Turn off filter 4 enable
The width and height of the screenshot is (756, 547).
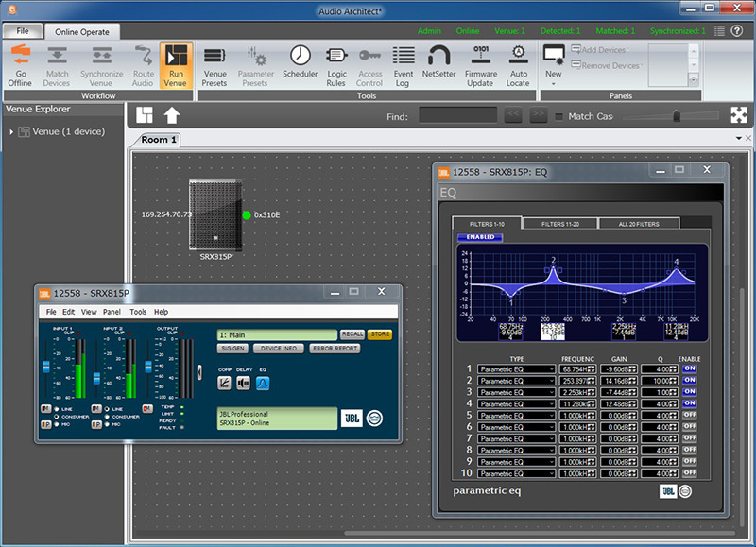coord(690,403)
